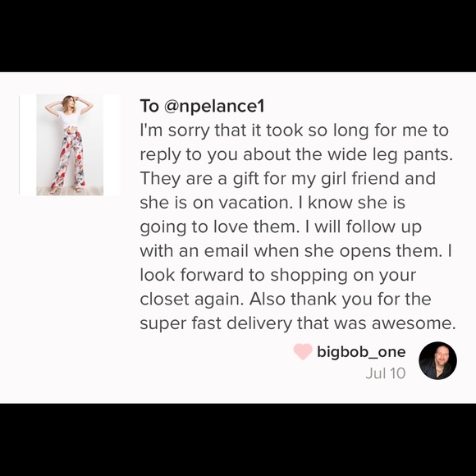Tap the pink heart like icon
Screen dimensions: 476x476
pos(303,352)
